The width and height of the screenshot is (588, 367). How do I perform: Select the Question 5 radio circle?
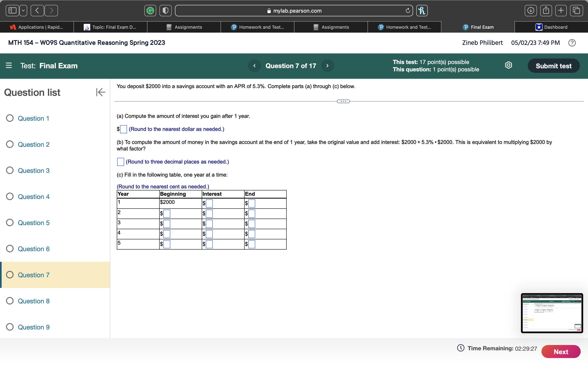click(x=10, y=223)
